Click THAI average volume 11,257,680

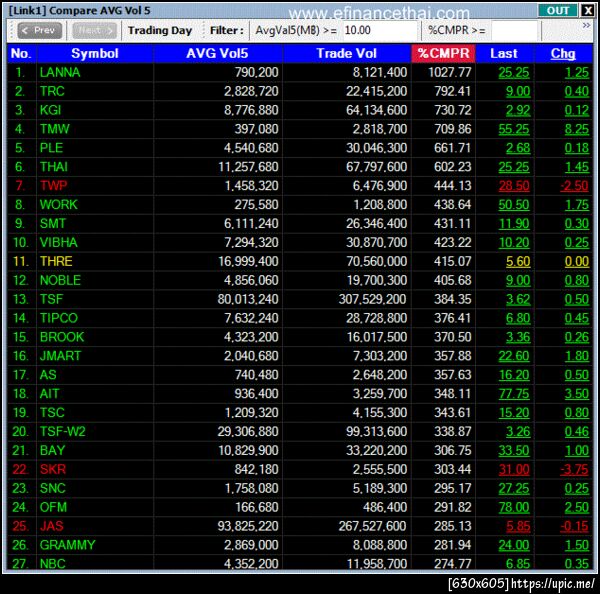coord(248,167)
